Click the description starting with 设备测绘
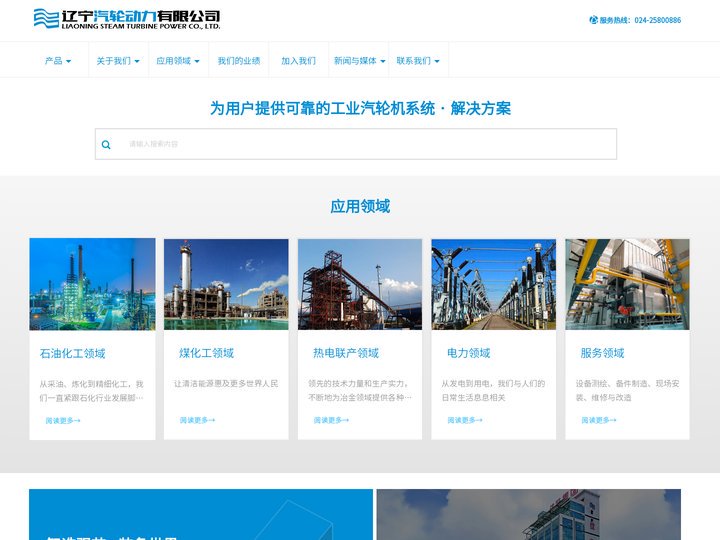This screenshot has width=720, height=540. click(x=627, y=390)
